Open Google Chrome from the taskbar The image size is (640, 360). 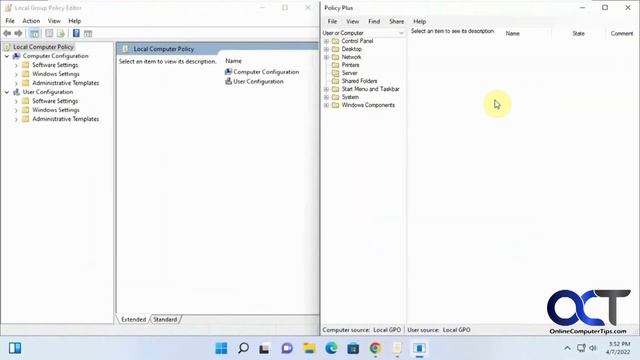click(375, 348)
